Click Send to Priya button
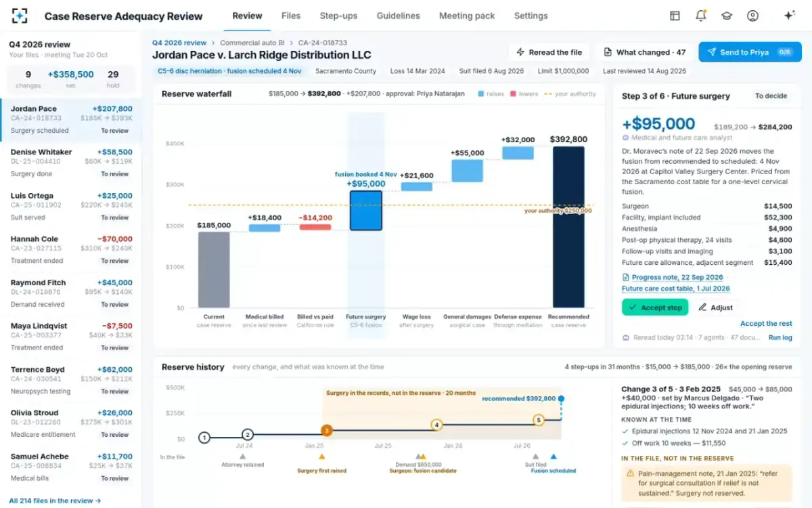This screenshot has width=812, height=508. click(750, 52)
